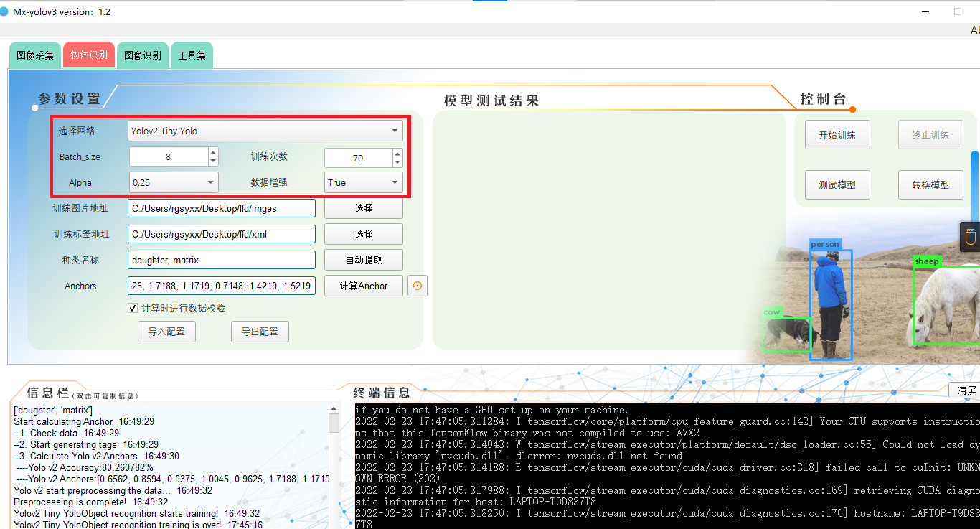Click the 训练图片地址 path field
980x529 pixels.
[x=222, y=208]
